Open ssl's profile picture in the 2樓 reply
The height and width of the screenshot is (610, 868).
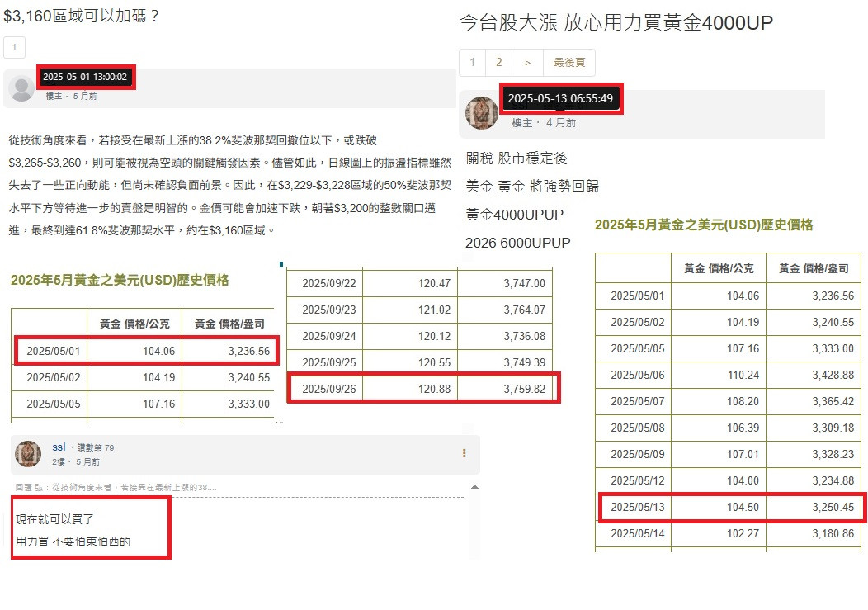tap(29, 454)
